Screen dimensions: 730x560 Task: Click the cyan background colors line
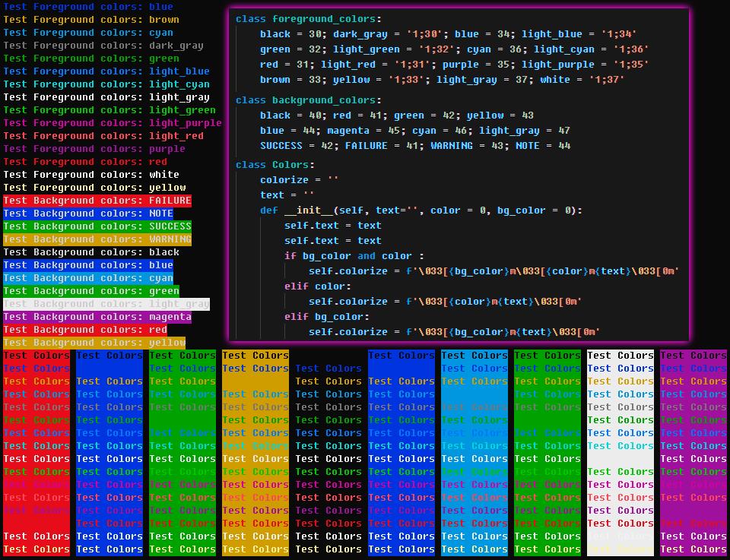tap(88, 278)
